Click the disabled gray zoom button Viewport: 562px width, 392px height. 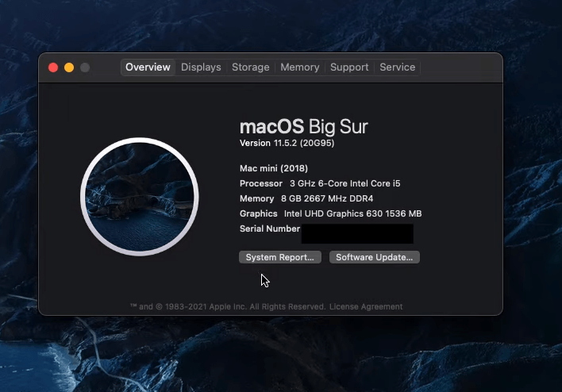(x=85, y=67)
